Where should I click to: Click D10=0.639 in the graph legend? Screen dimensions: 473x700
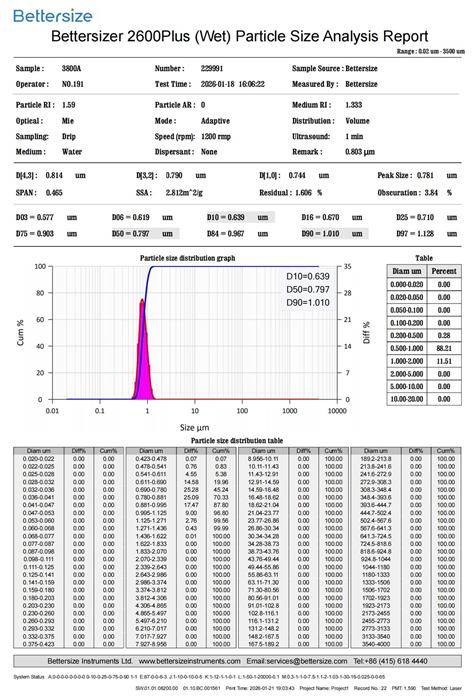point(308,276)
